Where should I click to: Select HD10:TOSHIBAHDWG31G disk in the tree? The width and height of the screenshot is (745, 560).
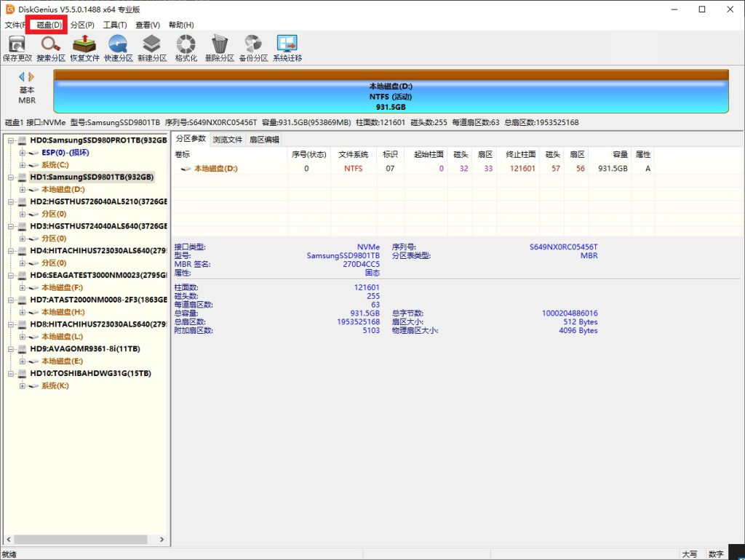(90, 373)
